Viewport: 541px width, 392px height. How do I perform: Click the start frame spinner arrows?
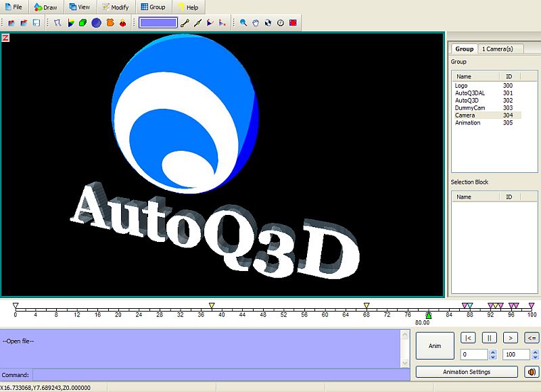[493, 354]
